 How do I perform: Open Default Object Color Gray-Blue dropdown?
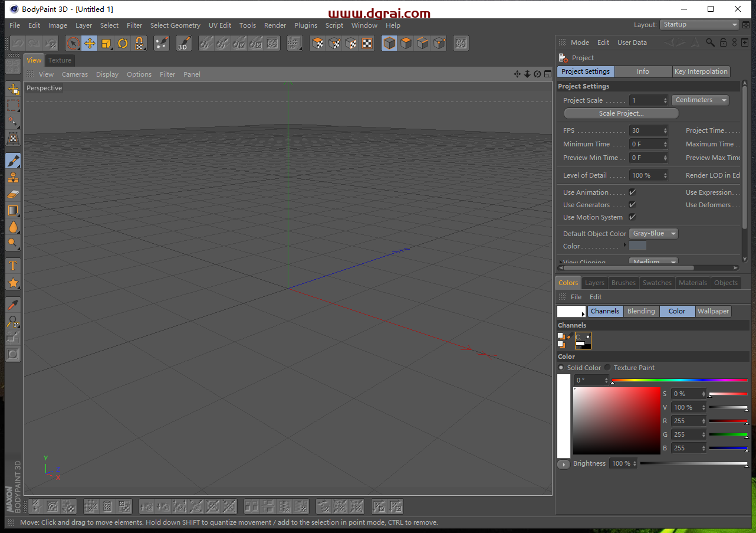653,234
